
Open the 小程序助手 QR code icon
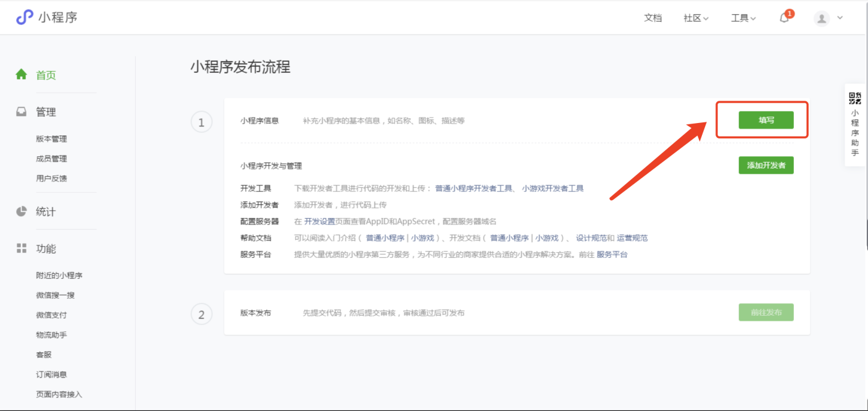[855, 98]
